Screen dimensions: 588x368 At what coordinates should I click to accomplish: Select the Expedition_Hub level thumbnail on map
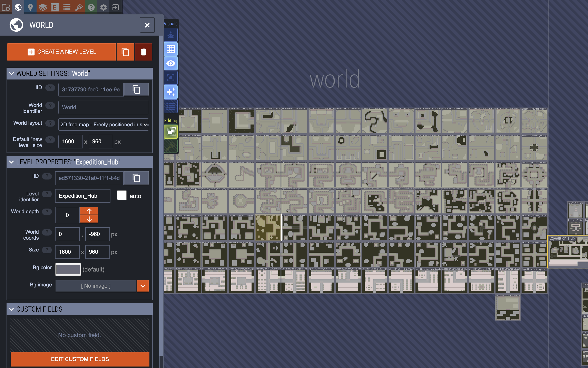pos(568,252)
